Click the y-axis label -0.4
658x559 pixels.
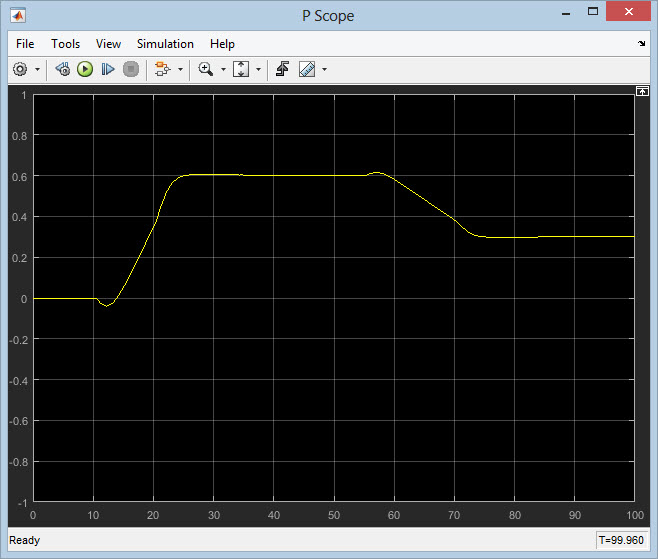(18, 381)
